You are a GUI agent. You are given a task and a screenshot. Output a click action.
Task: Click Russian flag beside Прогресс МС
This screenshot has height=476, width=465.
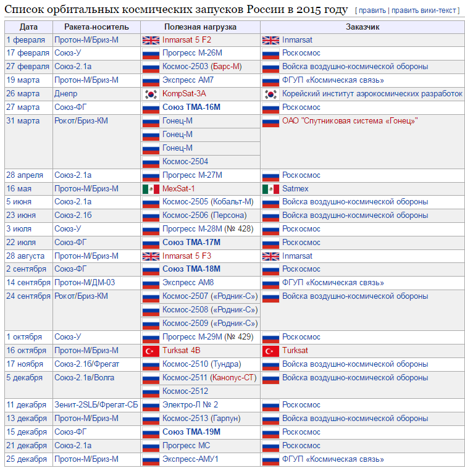coord(151,446)
